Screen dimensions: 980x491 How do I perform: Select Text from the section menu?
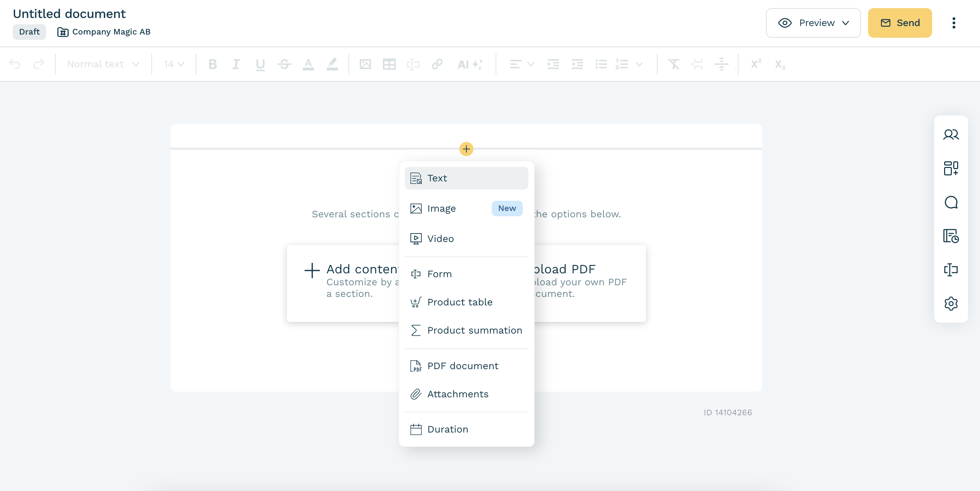[x=466, y=178]
